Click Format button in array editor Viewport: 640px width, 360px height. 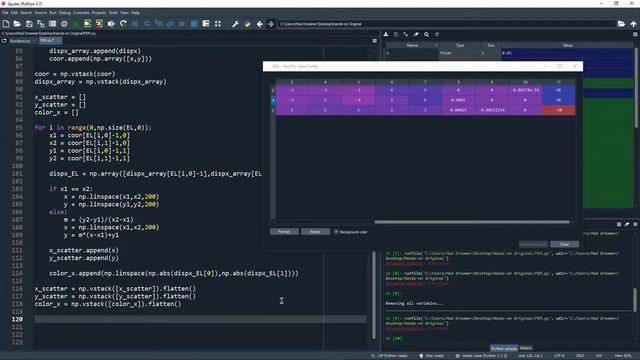(284, 232)
